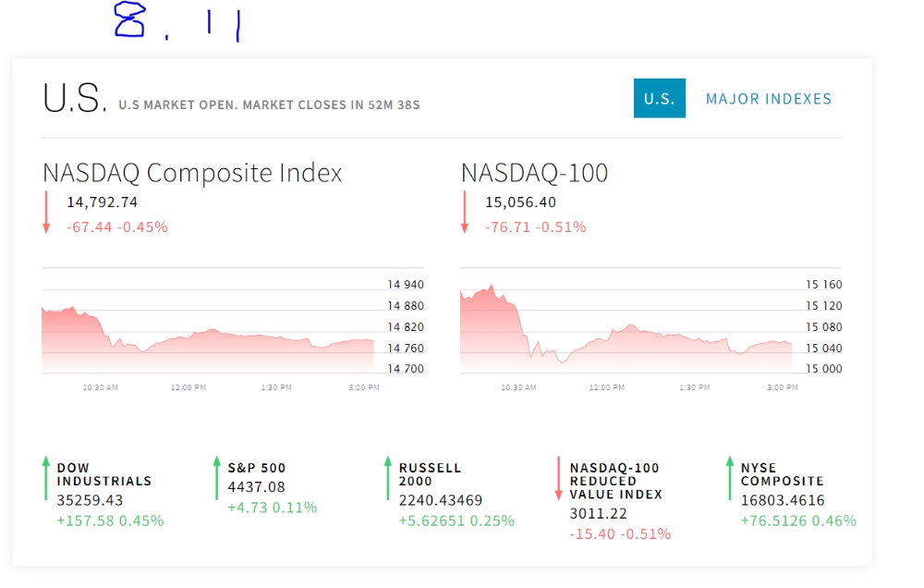Screen dimensions: 924x588
Task: Click the NASDAQ-100 intraday chart area
Action: pyautogui.click(x=626, y=330)
